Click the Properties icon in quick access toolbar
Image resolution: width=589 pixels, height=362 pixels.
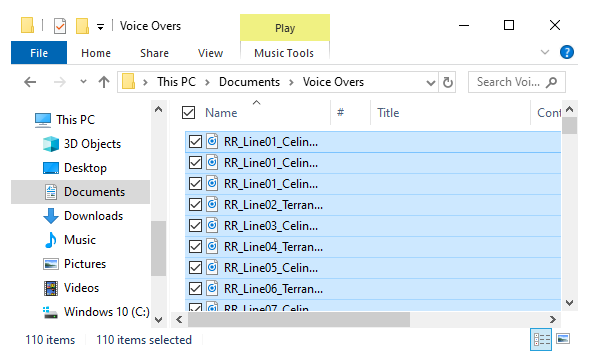(60, 26)
